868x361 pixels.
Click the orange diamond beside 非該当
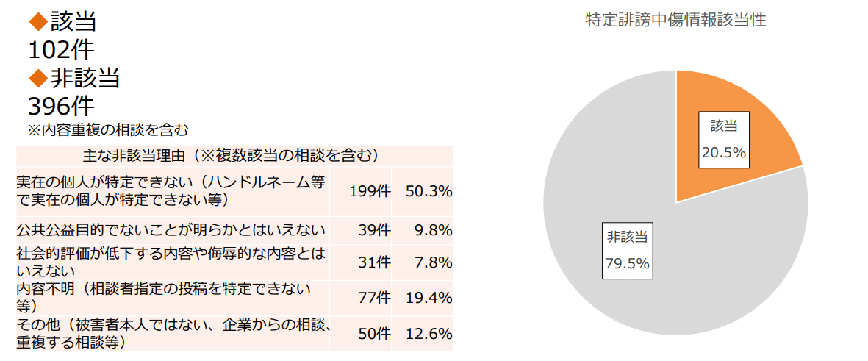(x=39, y=79)
